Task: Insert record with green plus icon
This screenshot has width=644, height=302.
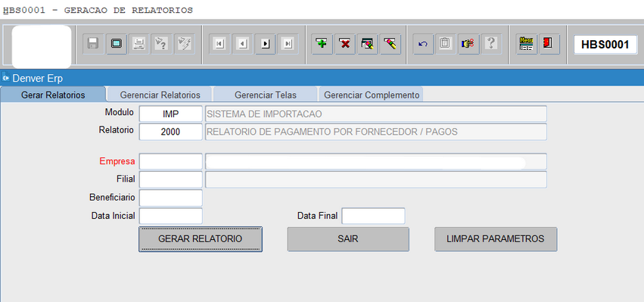Action: click(322, 44)
